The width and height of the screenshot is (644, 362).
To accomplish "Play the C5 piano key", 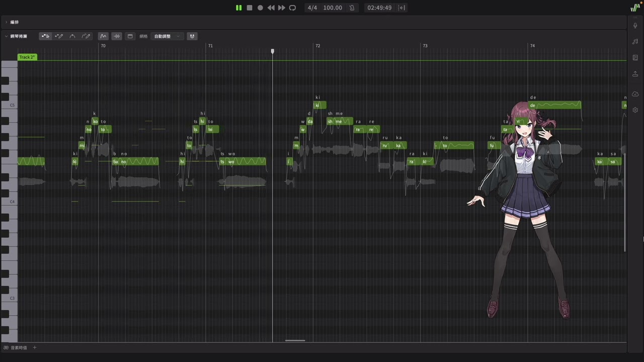I will [9, 105].
